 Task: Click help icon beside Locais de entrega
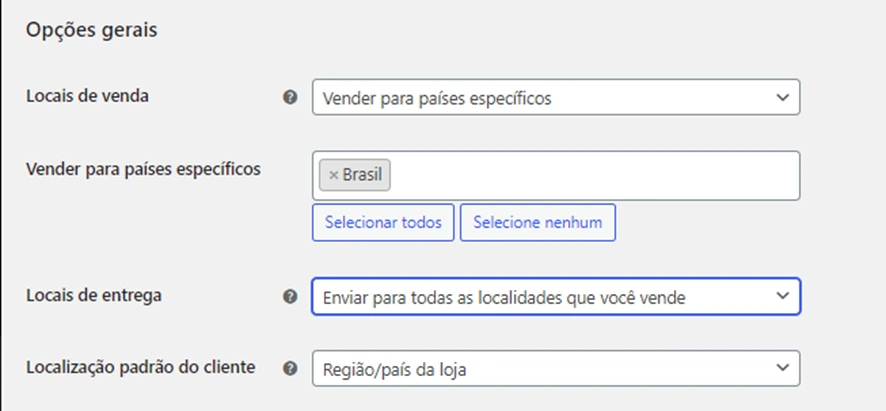point(290,297)
